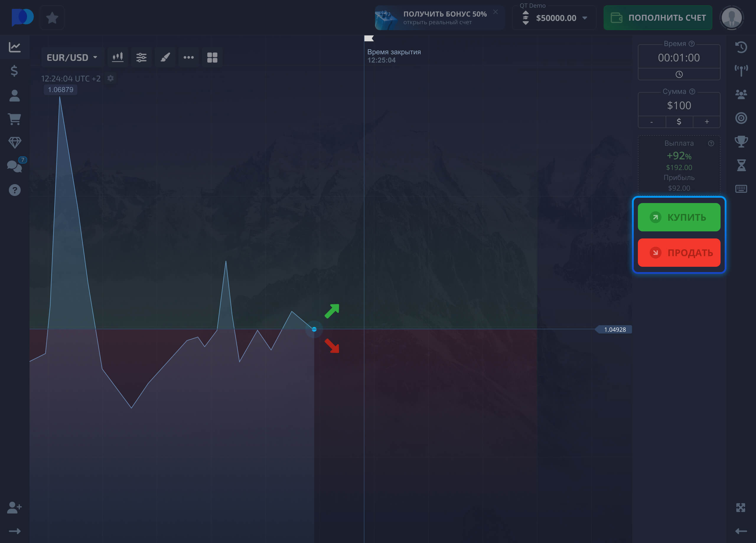
Task: Click the $100 amount input field
Action: (679, 105)
